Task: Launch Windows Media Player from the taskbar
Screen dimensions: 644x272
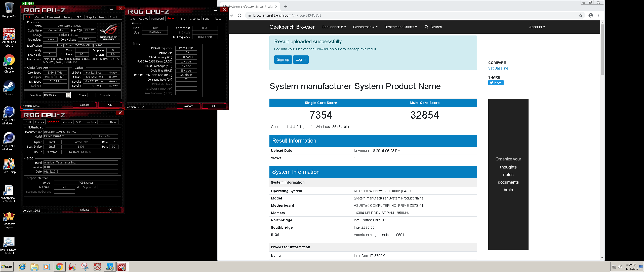Action: (x=47, y=267)
